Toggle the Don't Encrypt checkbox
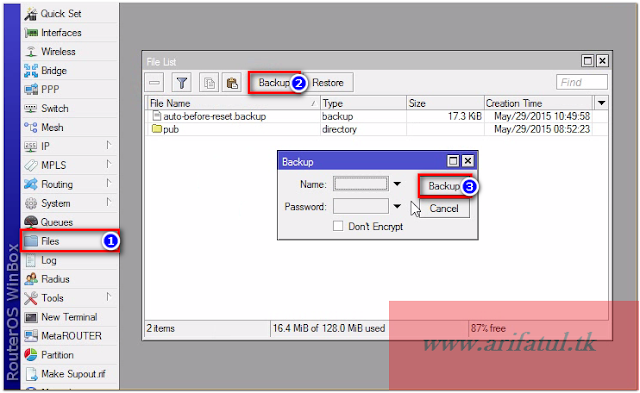The image size is (640, 393). click(x=338, y=226)
